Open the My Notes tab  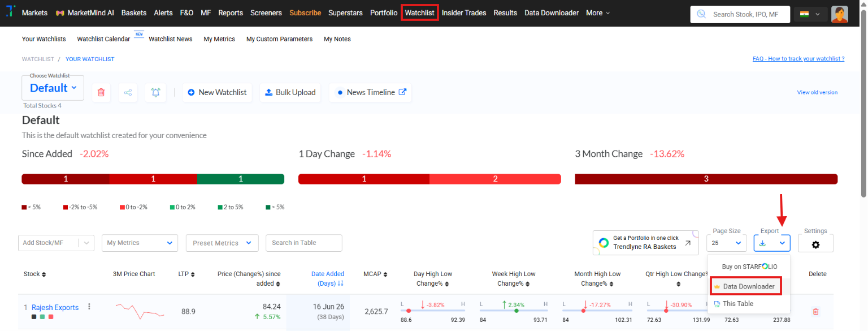point(337,39)
